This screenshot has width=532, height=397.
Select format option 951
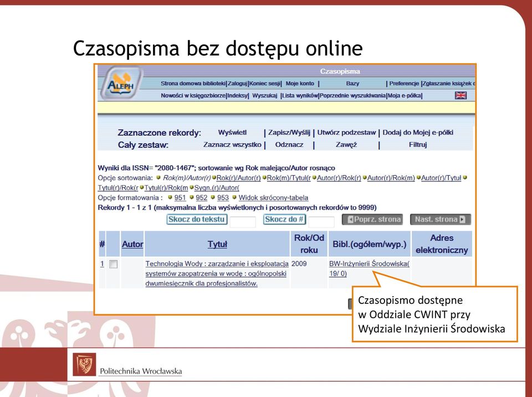click(180, 197)
